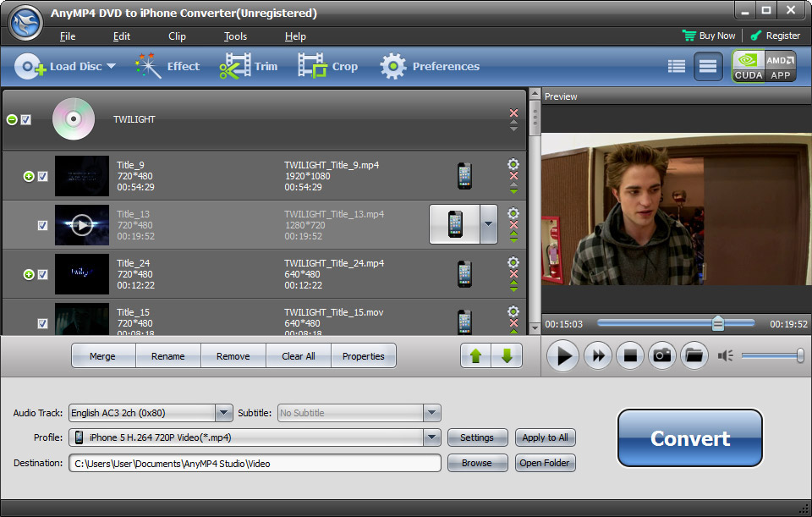Click the Convert button
Screen dimensions: 812x517
pyautogui.click(x=690, y=438)
